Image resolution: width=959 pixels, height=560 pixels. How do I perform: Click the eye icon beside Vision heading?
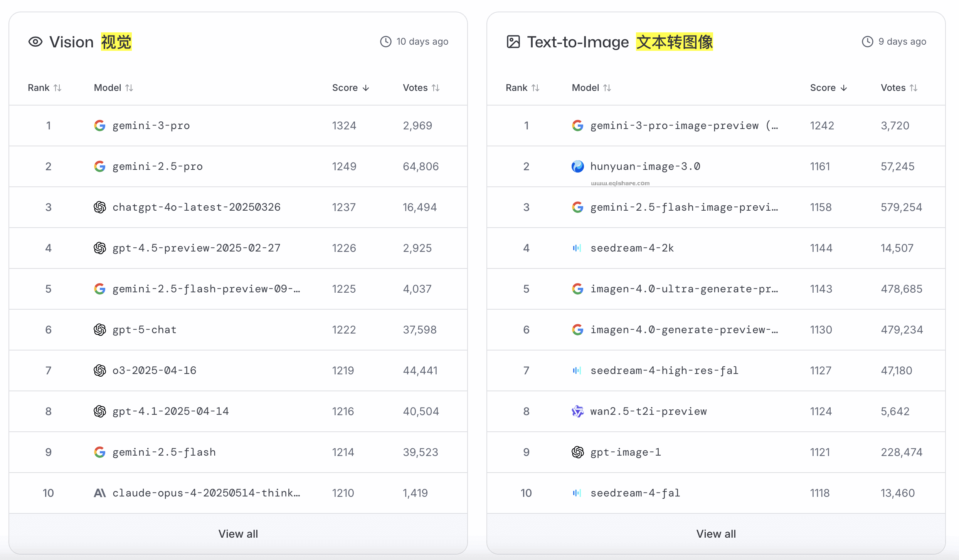click(x=35, y=42)
